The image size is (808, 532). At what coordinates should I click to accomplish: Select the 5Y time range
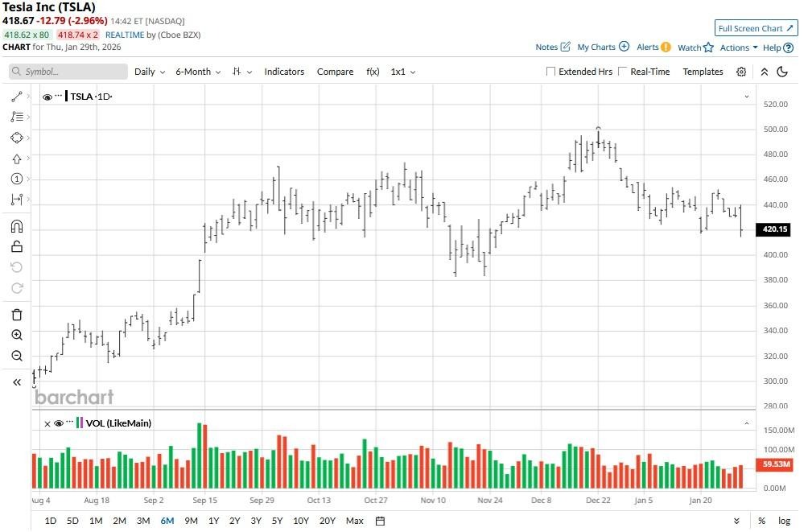277,521
